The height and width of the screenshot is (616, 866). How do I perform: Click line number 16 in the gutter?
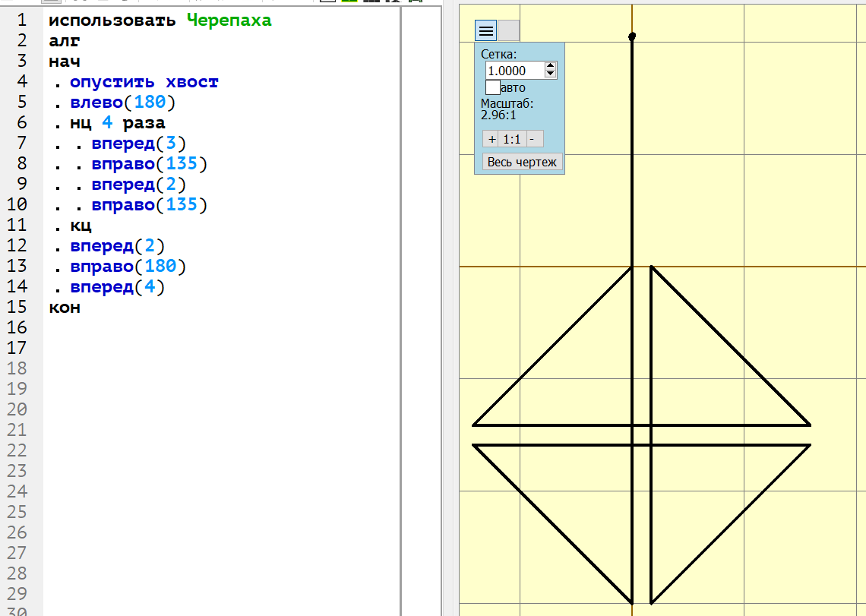pyautogui.click(x=17, y=327)
